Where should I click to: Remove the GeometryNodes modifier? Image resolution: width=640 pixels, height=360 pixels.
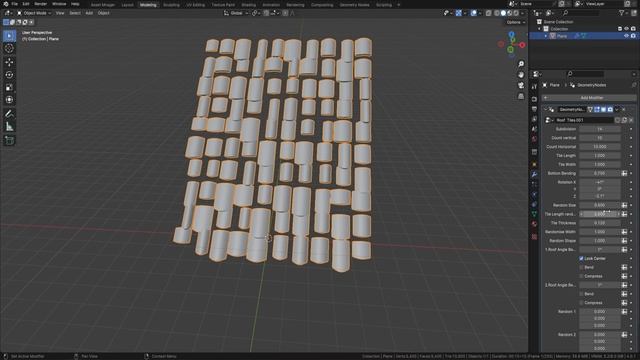tap(624, 109)
